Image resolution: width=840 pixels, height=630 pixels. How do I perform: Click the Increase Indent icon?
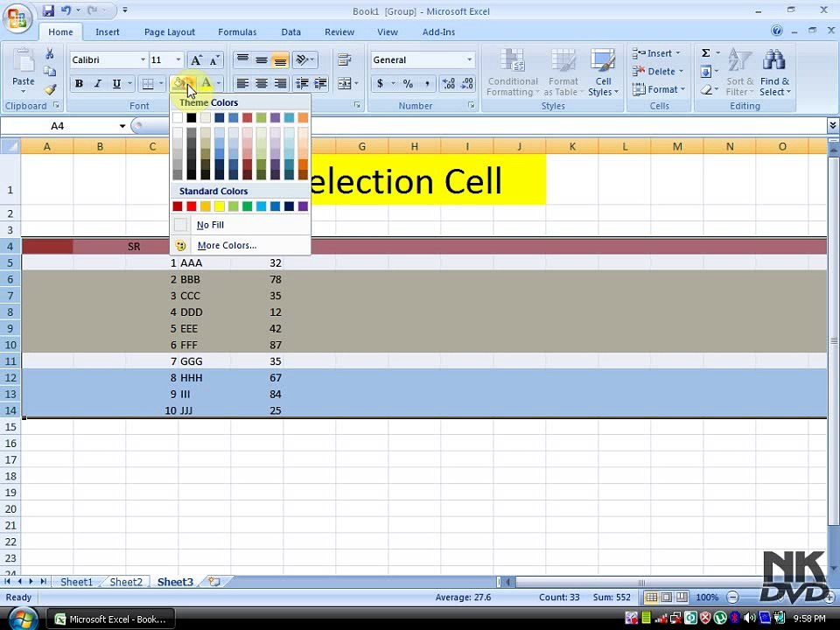coord(320,84)
